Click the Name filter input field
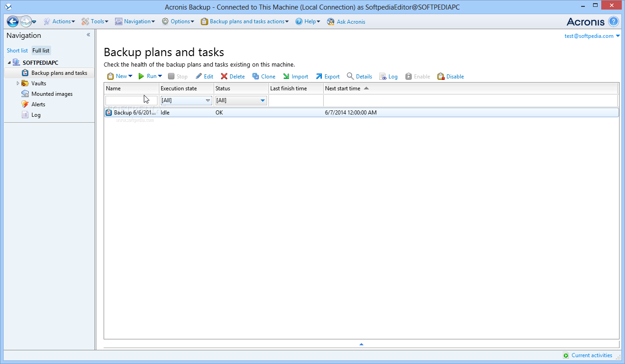Viewport: 625px width, 364px height. 131,100
